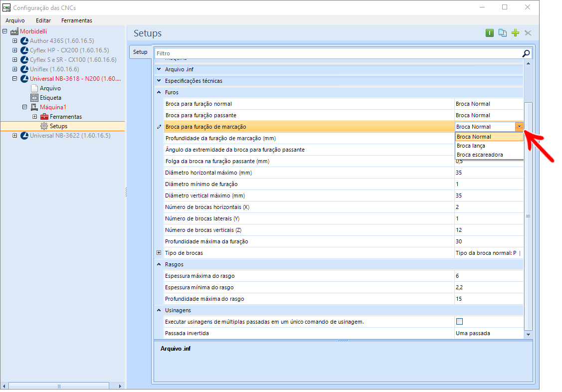Click the Ferramentas red toolbox icon

[x=44, y=117]
